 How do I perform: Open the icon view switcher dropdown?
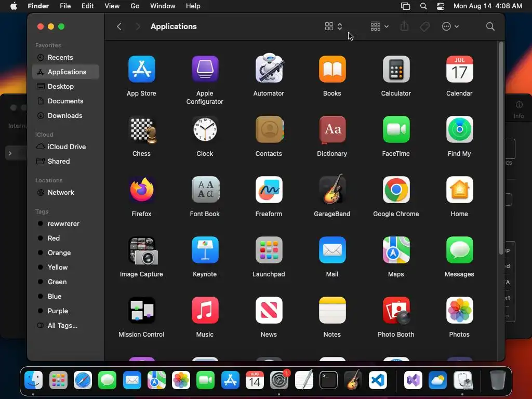point(334,26)
